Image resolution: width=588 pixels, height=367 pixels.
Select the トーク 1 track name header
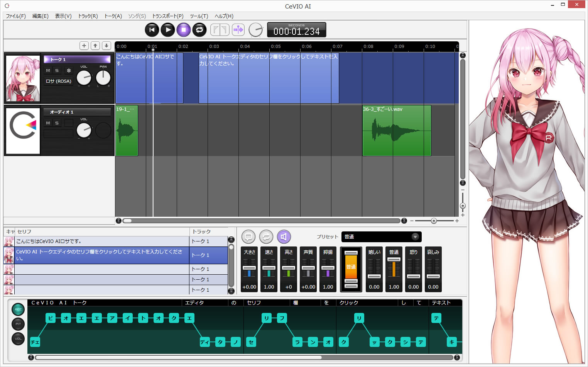pos(77,59)
